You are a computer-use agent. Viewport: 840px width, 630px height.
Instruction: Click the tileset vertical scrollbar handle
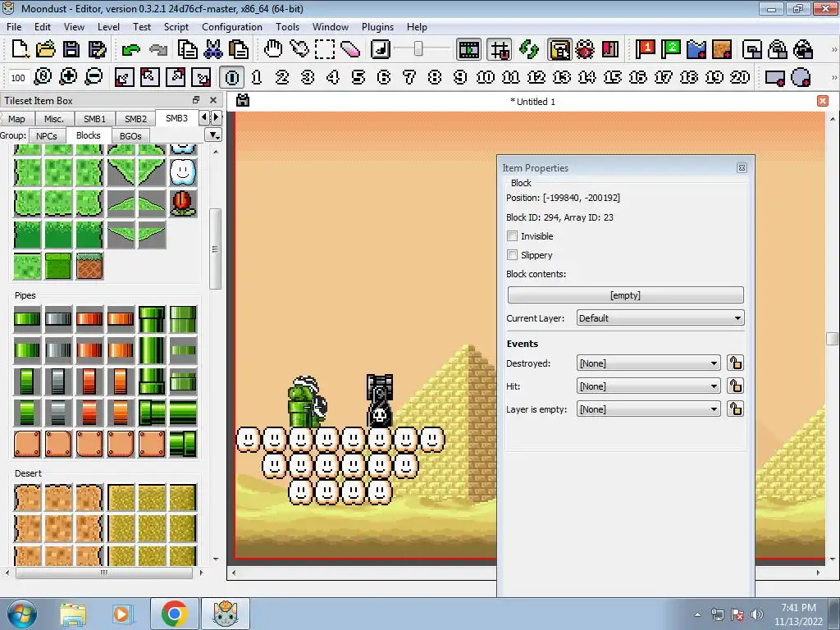pos(216,249)
